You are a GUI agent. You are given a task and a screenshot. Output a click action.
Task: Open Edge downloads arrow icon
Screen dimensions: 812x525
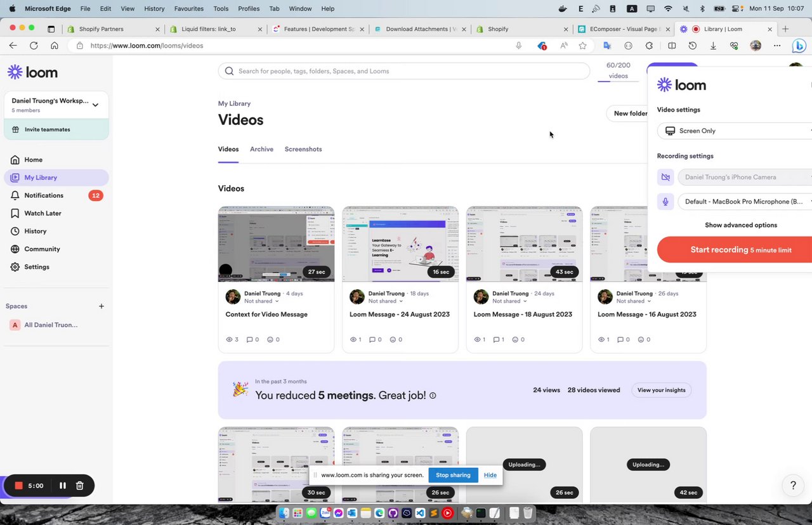[713, 46]
